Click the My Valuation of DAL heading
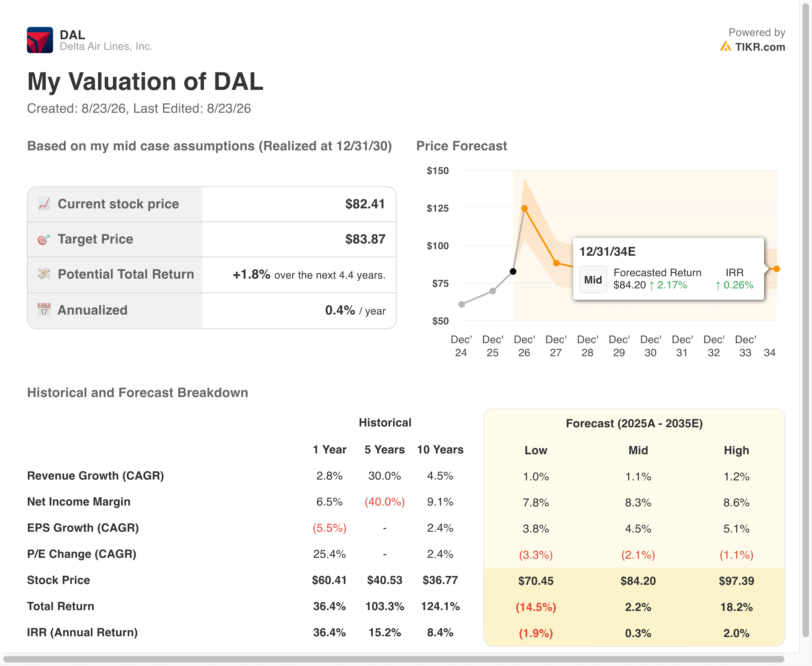 pos(145,82)
